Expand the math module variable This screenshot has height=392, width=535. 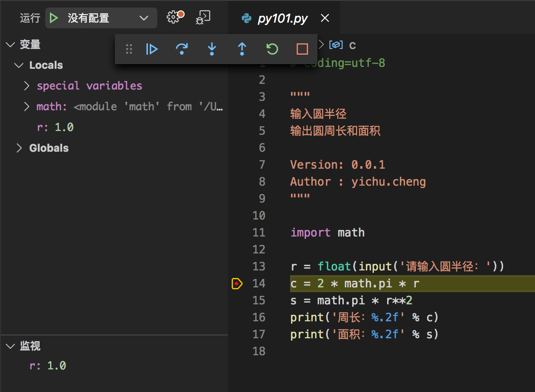click(x=27, y=106)
